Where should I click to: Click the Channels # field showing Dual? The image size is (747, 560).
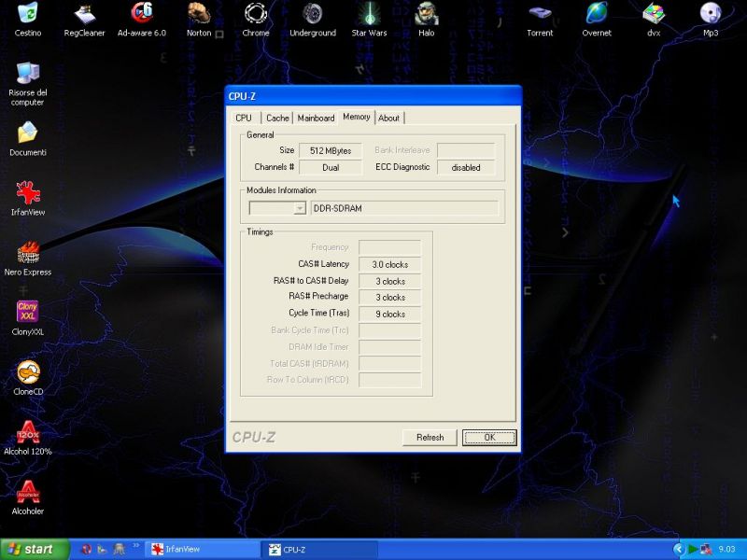(x=331, y=167)
